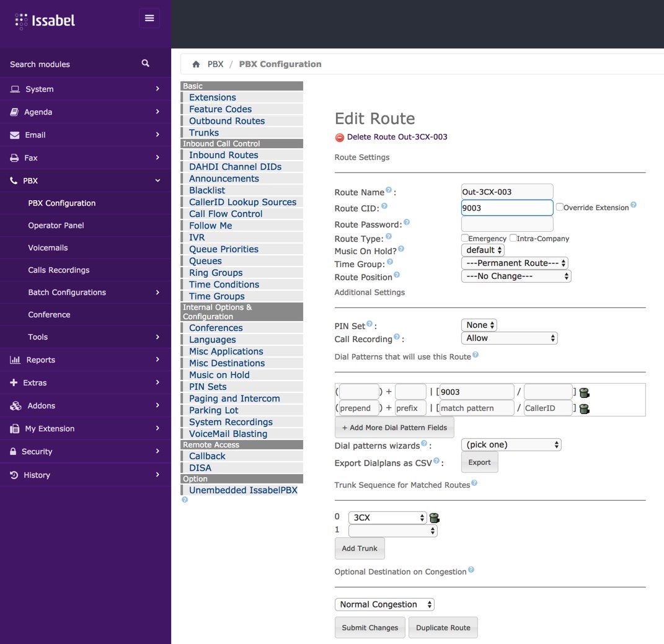Image resolution: width=664 pixels, height=644 pixels.
Task: Click the Time Group help icon
Action: click(x=389, y=262)
